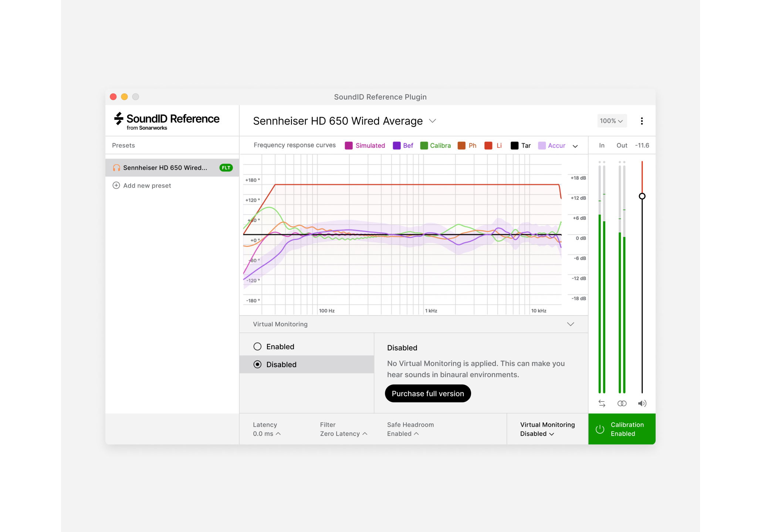Click the output gain slider handle
The image size is (761, 532).
(x=642, y=196)
